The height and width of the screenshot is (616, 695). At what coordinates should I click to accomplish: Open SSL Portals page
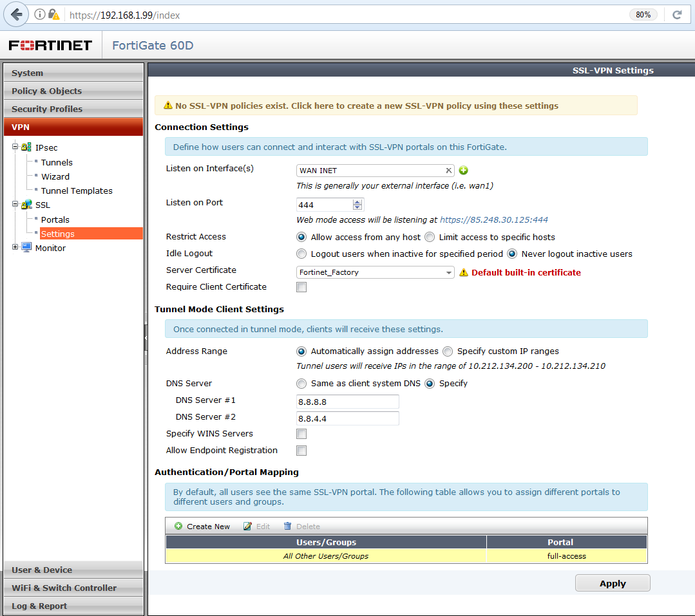pyautogui.click(x=55, y=219)
